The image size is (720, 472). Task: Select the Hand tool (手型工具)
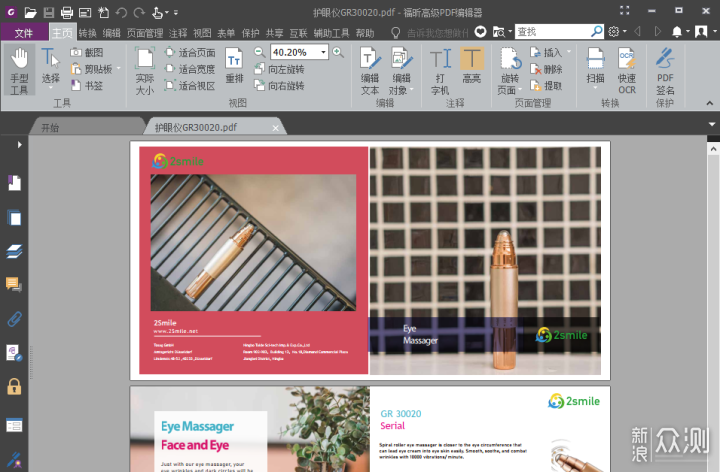point(19,69)
